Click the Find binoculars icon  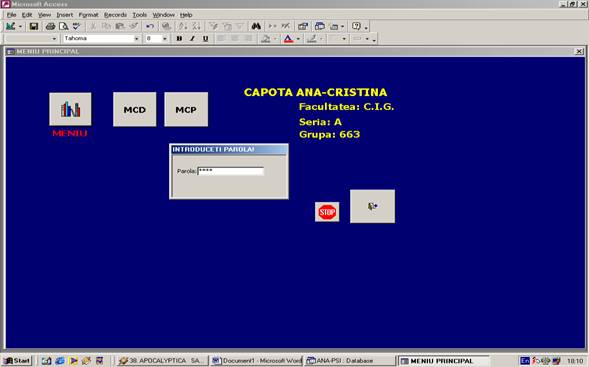pos(256,26)
